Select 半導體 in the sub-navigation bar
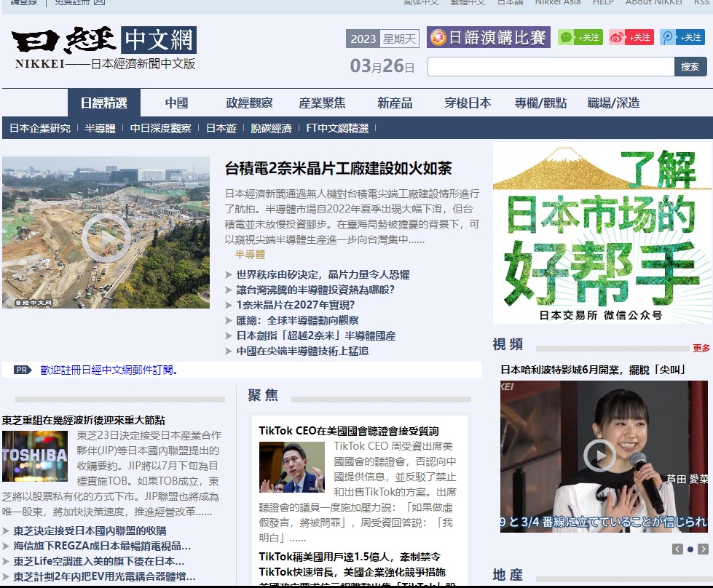 click(100, 128)
